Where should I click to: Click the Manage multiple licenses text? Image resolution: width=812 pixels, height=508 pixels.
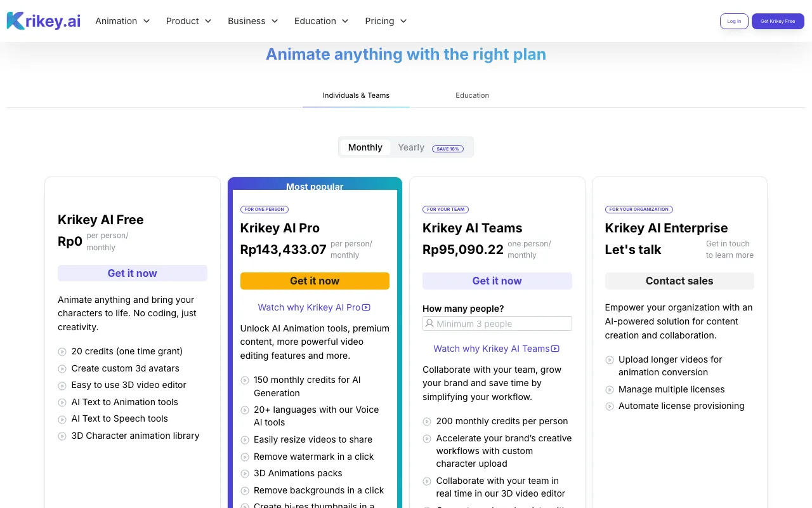(672, 389)
